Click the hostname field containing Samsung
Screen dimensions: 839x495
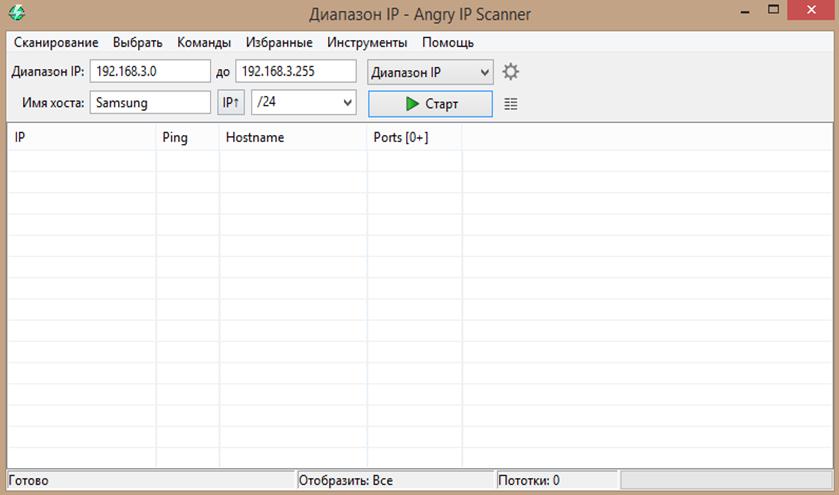[150, 102]
